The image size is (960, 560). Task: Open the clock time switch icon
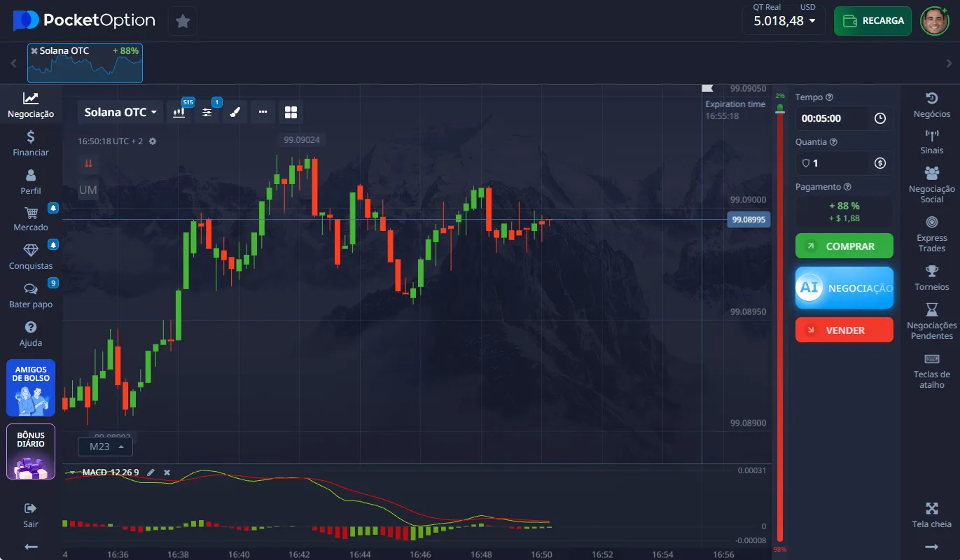click(880, 118)
